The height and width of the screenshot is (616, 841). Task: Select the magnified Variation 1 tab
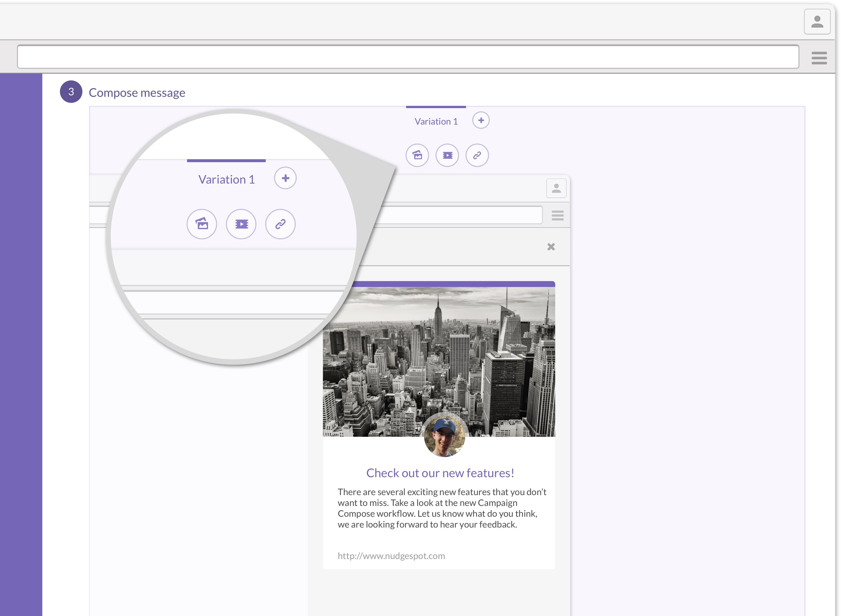pyautogui.click(x=226, y=179)
